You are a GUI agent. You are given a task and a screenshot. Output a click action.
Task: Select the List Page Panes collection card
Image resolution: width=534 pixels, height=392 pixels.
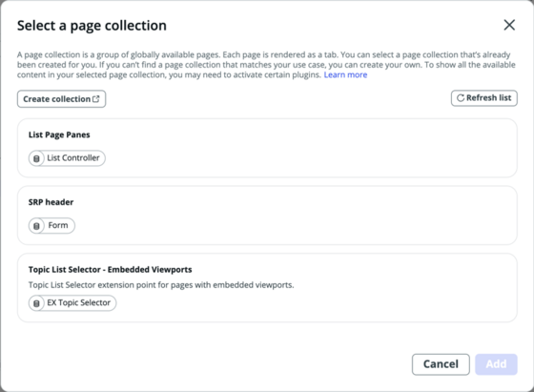click(x=267, y=148)
